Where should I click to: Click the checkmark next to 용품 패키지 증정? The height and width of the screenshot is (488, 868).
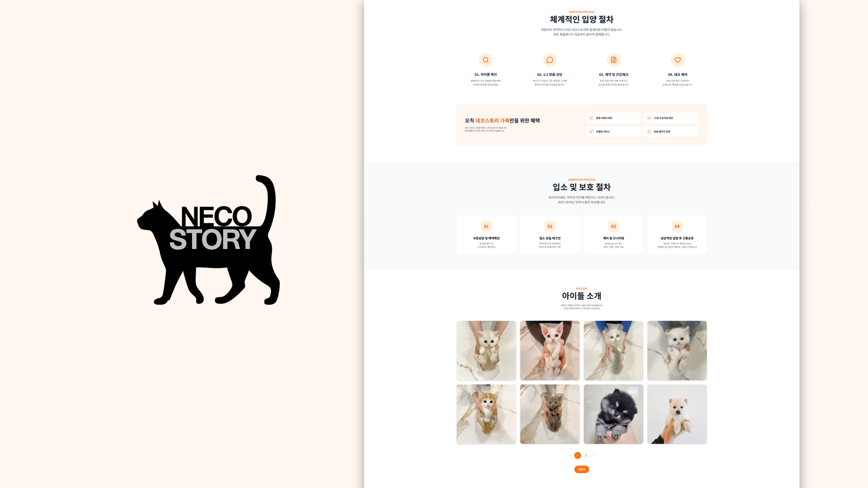(649, 131)
